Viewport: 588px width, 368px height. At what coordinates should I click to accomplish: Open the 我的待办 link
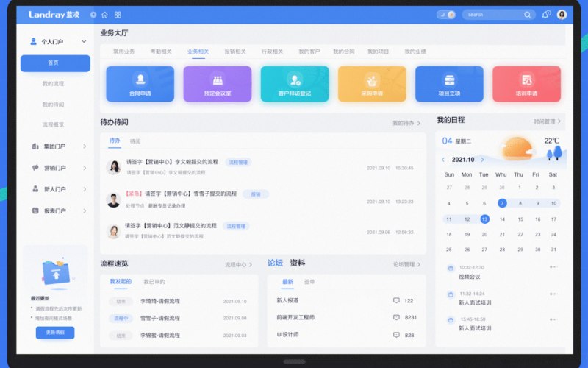[x=406, y=123]
